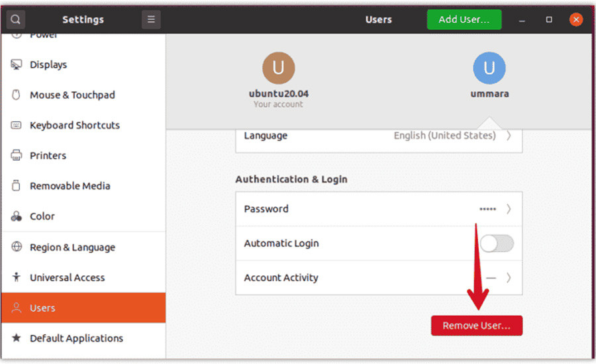Viewport: 596px width, 364px height.
Task: Close the Settings window
Action: (x=576, y=19)
